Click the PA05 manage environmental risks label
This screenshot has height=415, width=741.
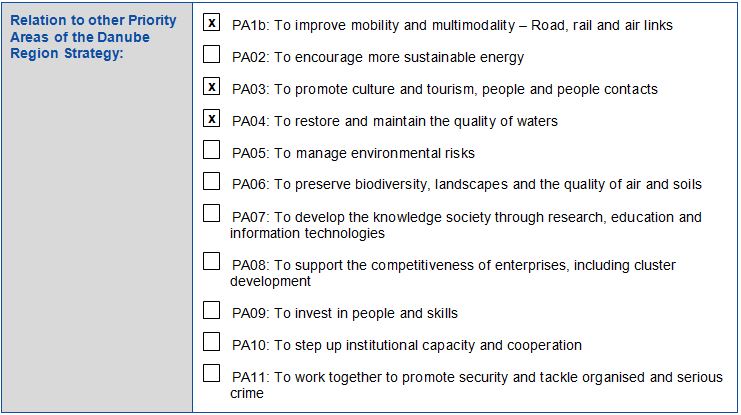353,153
